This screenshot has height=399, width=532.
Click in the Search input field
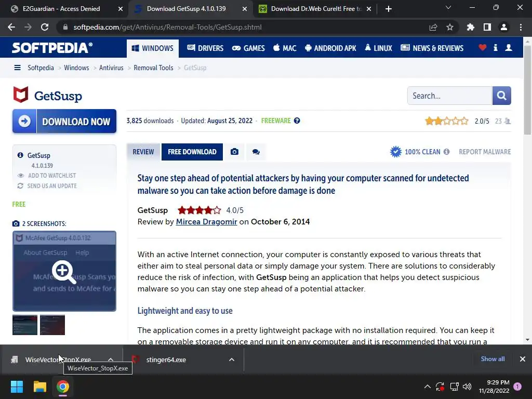pyautogui.click(x=449, y=96)
